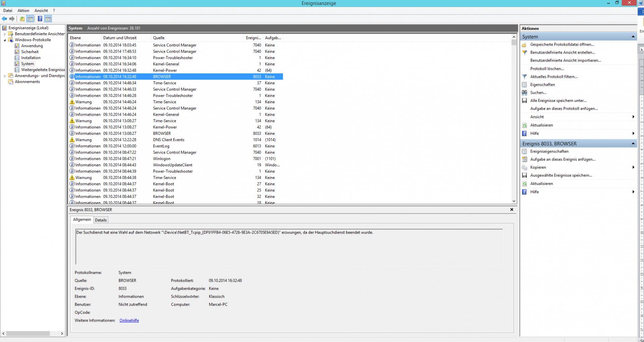Sort by the Ebene column header
The image size is (644, 342).
click(85, 38)
